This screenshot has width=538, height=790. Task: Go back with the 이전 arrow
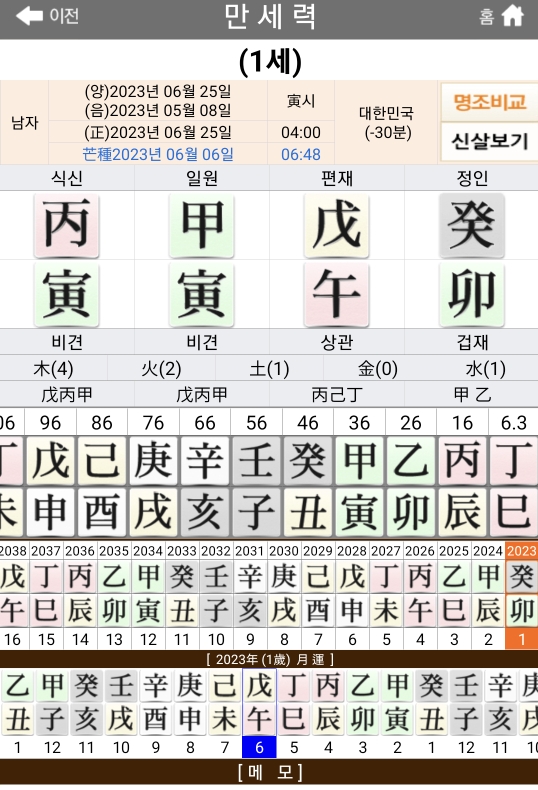[47, 16]
